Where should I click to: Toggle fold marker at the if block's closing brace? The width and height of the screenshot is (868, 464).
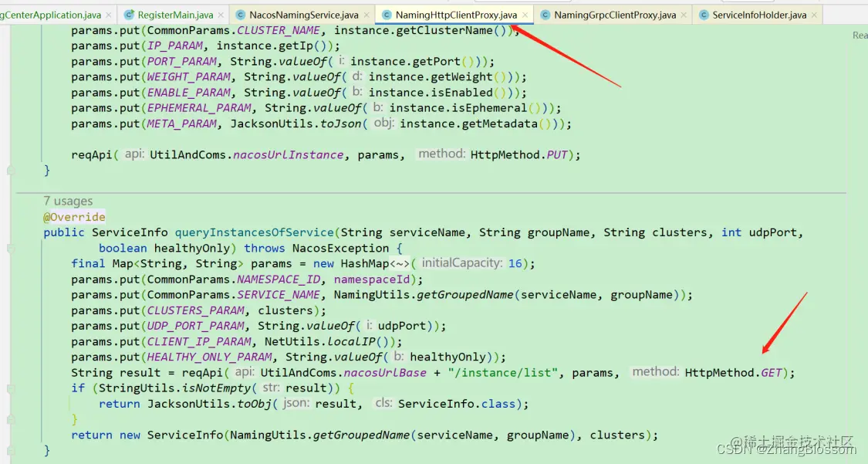[x=11, y=420]
